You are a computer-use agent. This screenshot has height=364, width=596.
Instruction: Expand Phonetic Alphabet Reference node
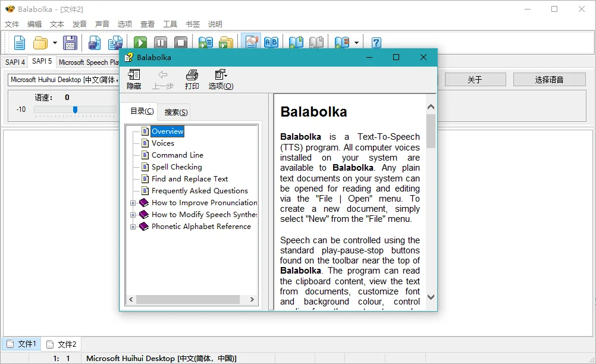133,227
